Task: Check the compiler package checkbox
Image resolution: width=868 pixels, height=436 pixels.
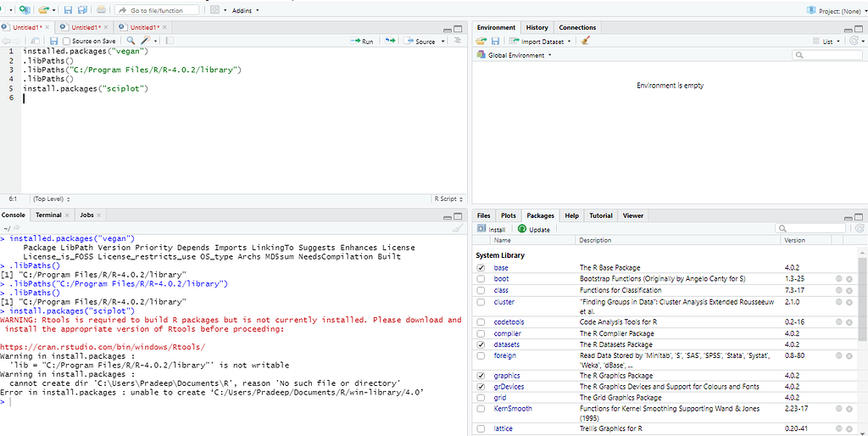Action: (481, 333)
